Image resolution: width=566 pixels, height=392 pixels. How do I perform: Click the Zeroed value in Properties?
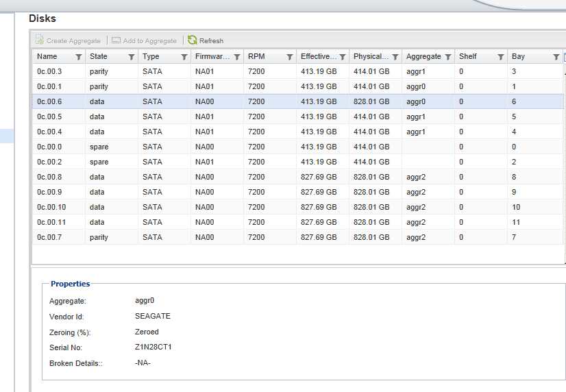pos(147,332)
